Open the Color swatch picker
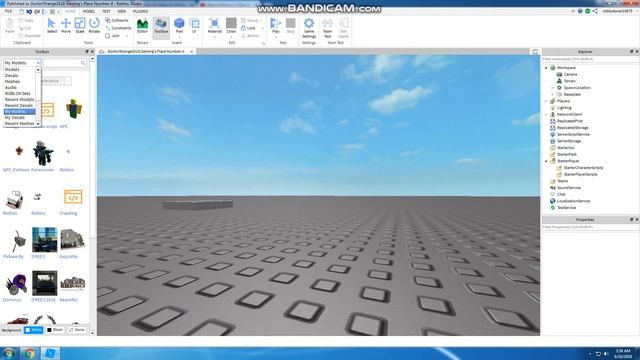 pyautogui.click(x=231, y=23)
